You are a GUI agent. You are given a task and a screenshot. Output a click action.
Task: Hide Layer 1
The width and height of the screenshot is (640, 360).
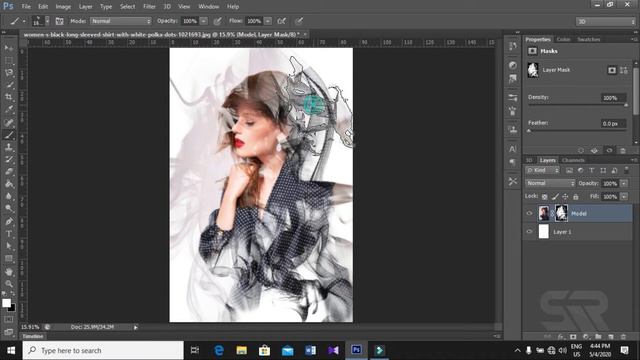529,231
